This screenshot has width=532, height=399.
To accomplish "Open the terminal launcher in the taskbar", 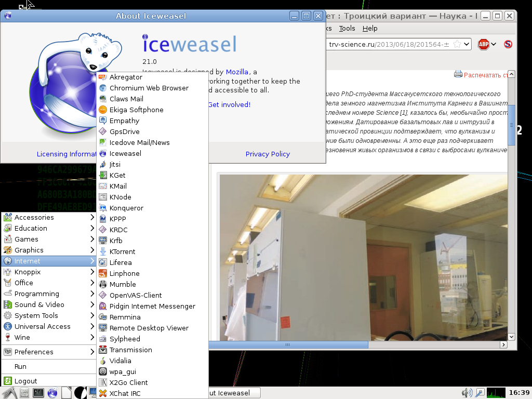I will (x=38, y=393).
